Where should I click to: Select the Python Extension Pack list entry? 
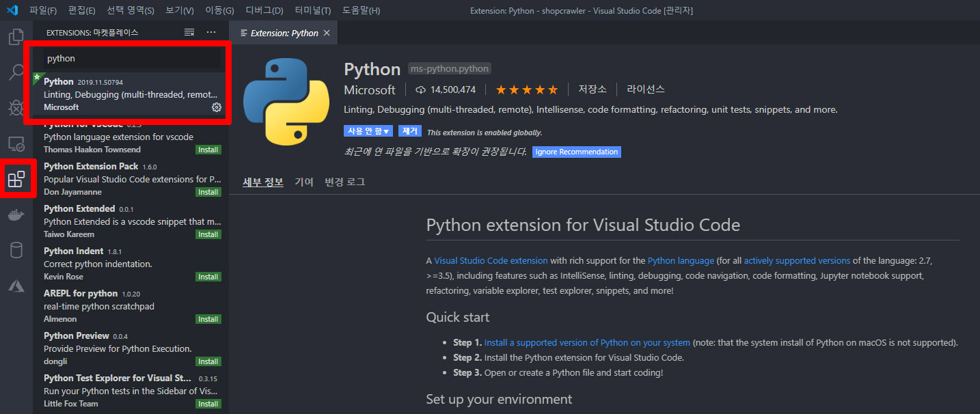pyautogui.click(x=129, y=179)
